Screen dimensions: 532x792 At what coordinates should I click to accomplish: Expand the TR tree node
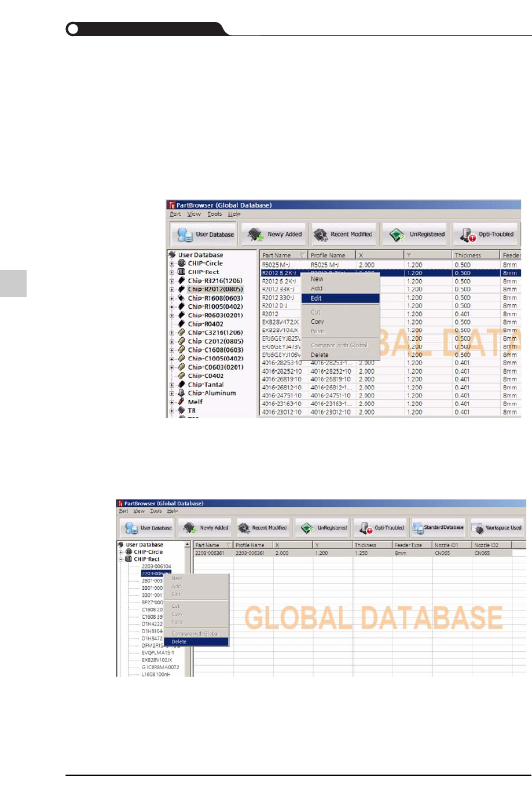172,411
